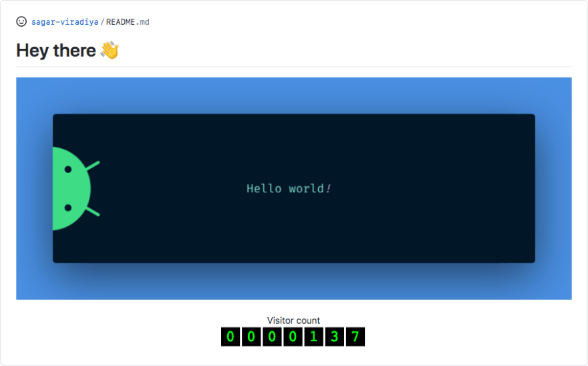Click the README.md file name

coord(128,22)
